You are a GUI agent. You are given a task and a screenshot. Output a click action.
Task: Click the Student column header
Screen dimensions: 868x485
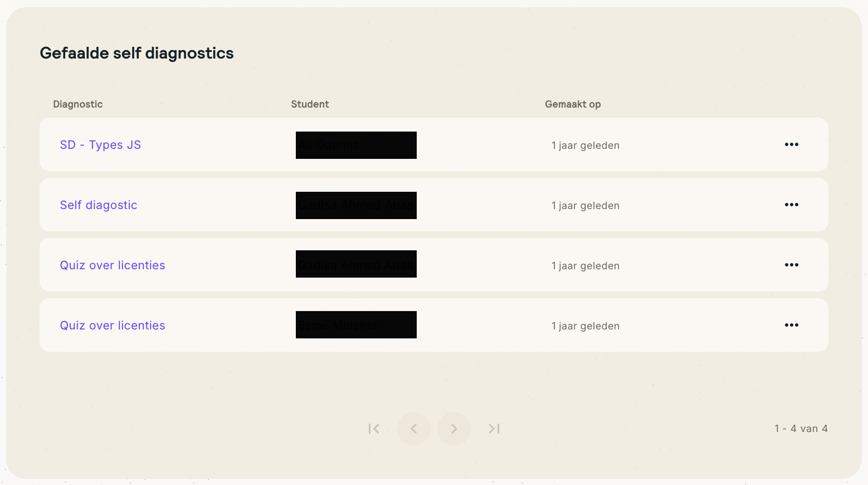click(310, 104)
